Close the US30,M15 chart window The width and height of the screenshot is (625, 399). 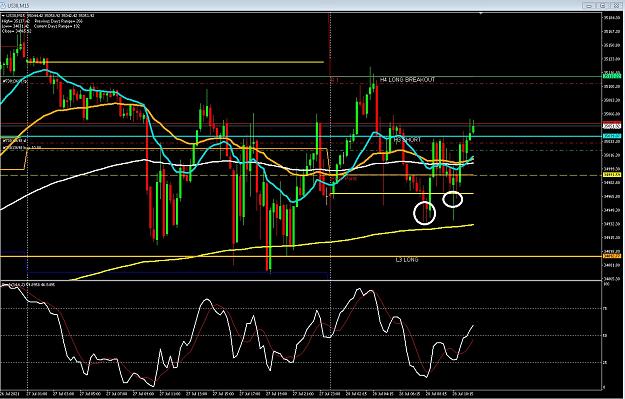coord(616,6)
